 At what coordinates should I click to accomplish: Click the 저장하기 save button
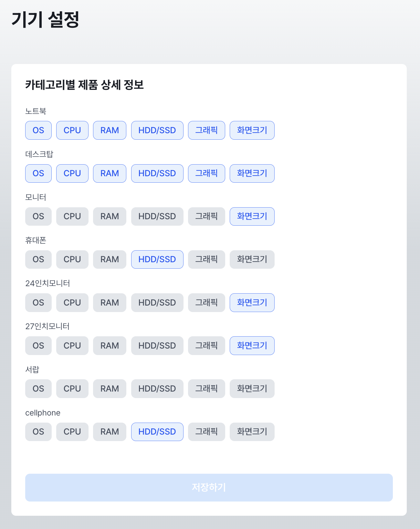click(209, 488)
